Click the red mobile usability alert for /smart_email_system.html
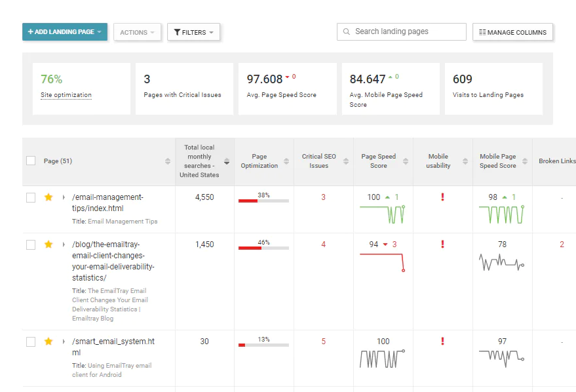 click(442, 341)
